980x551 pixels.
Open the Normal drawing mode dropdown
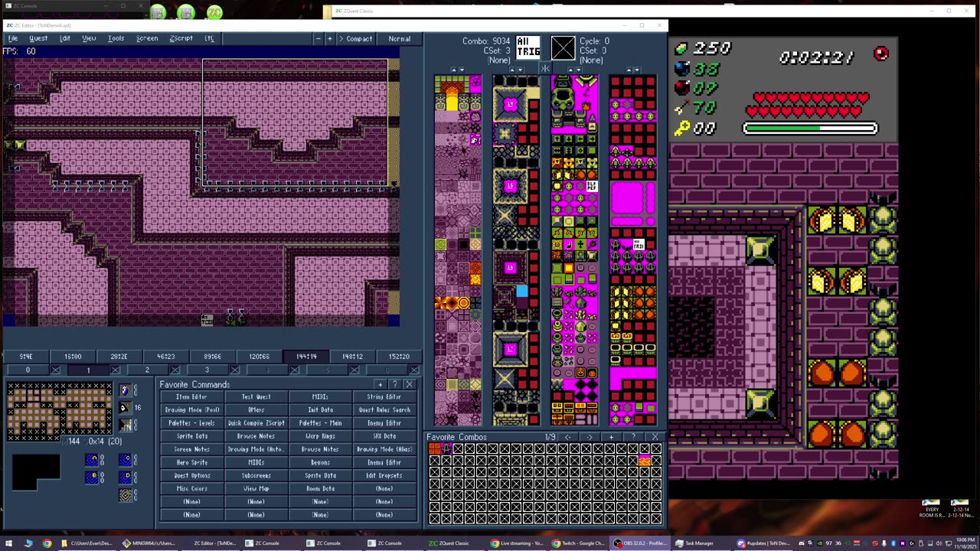(x=399, y=39)
